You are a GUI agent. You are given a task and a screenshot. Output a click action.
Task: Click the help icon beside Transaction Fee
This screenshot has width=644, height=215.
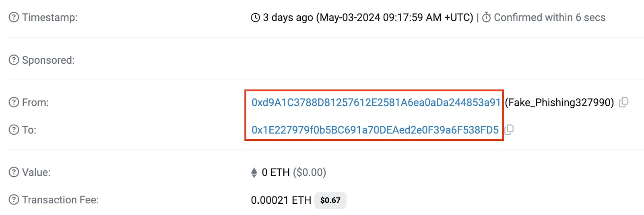pos(14,200)
